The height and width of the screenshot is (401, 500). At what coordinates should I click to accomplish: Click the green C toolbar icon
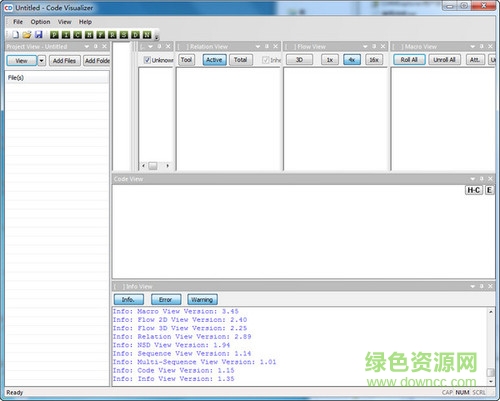[77, 35]
